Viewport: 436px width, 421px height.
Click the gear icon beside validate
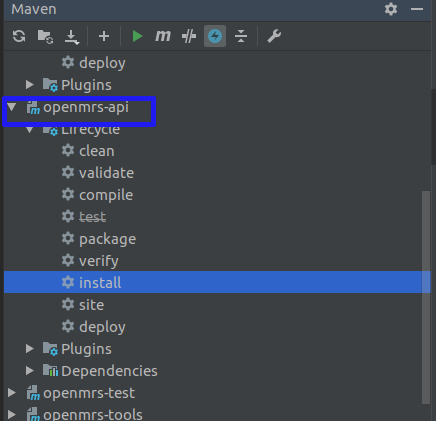click(x=68, y=172)
